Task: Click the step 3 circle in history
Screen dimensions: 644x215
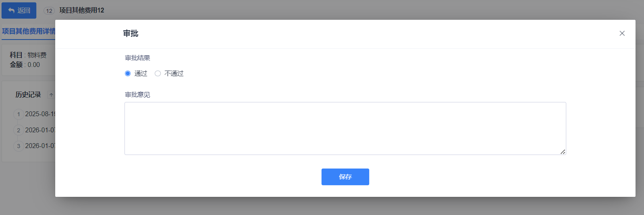Action: [x=19, y=146]
